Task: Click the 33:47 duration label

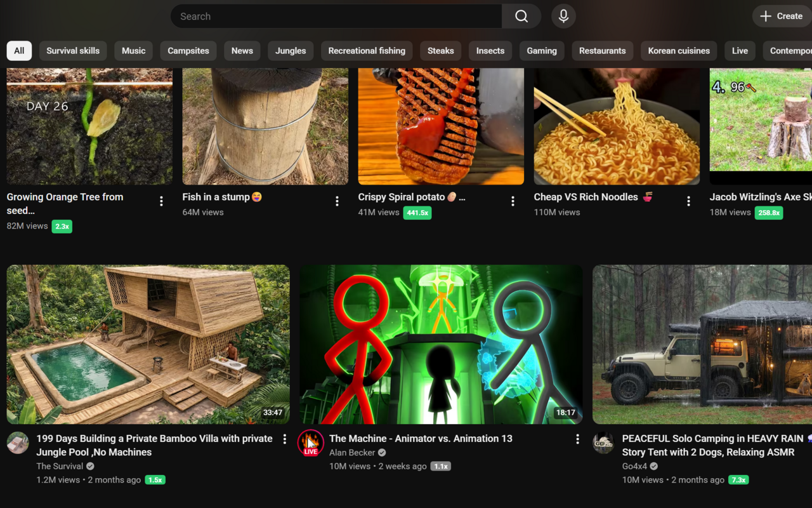Action: point(273,413)
